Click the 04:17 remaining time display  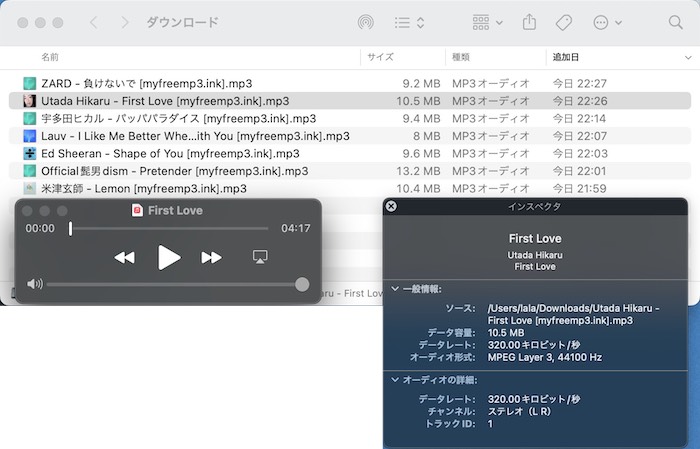coord(296,229)
